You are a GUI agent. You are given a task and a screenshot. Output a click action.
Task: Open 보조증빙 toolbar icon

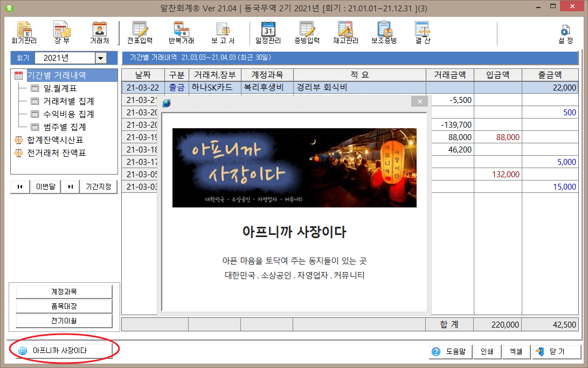[x=384, y=33]
